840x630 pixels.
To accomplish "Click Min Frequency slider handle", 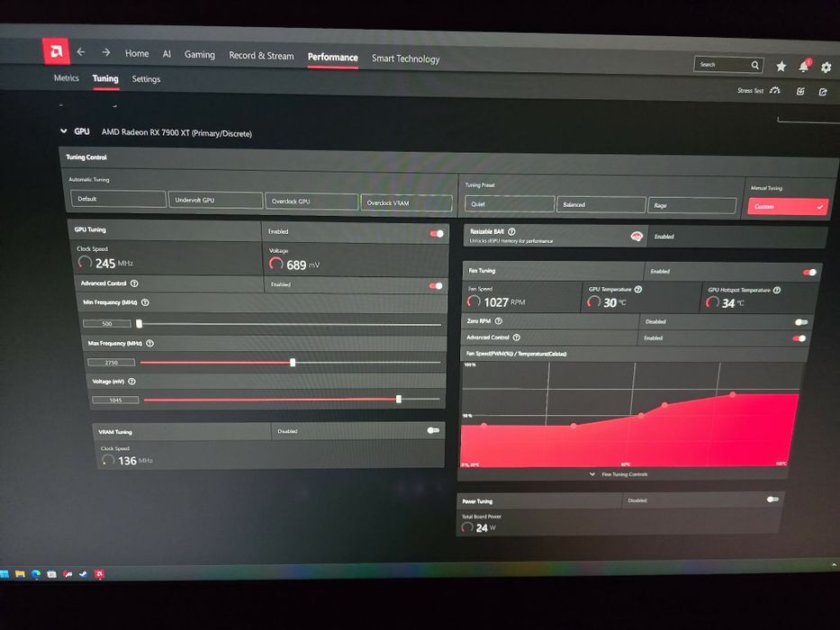I will click(x=140, y=324).
